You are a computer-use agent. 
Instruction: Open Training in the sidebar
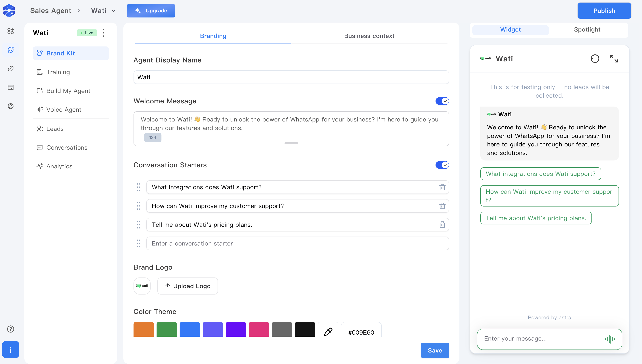(x=71, y=72)
